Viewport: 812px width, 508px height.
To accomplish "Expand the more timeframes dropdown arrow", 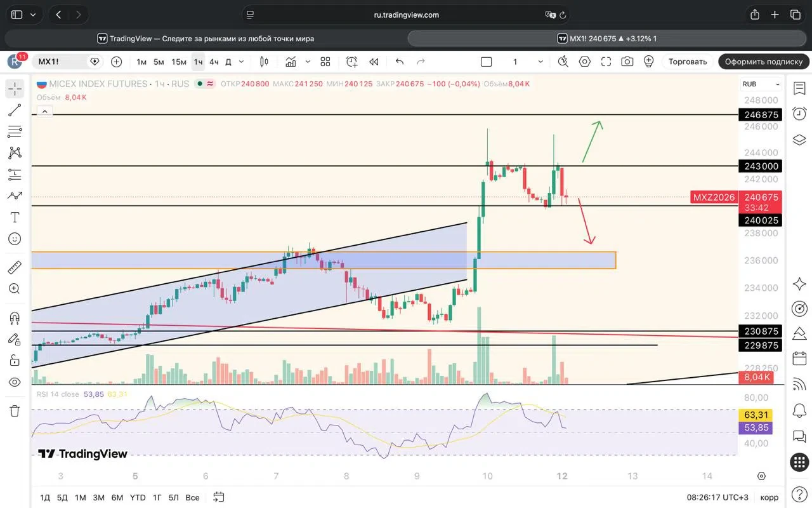I will coord(241,62).
